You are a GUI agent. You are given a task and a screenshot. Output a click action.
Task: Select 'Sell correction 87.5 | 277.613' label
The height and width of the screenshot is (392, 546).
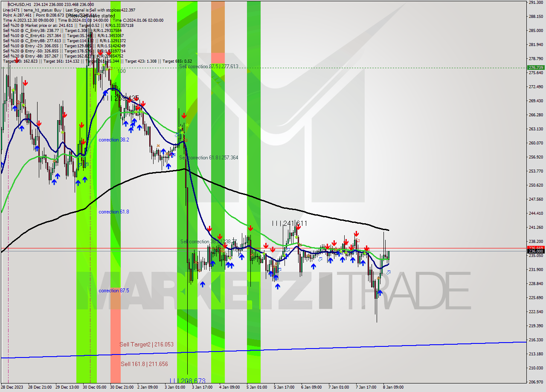coord(209,66)
